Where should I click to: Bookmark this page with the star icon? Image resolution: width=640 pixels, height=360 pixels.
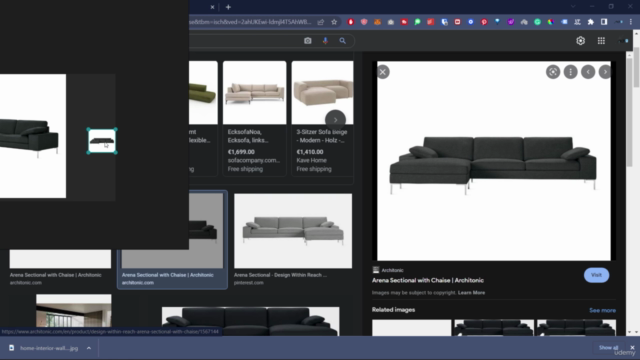click(x=334, y=22)
